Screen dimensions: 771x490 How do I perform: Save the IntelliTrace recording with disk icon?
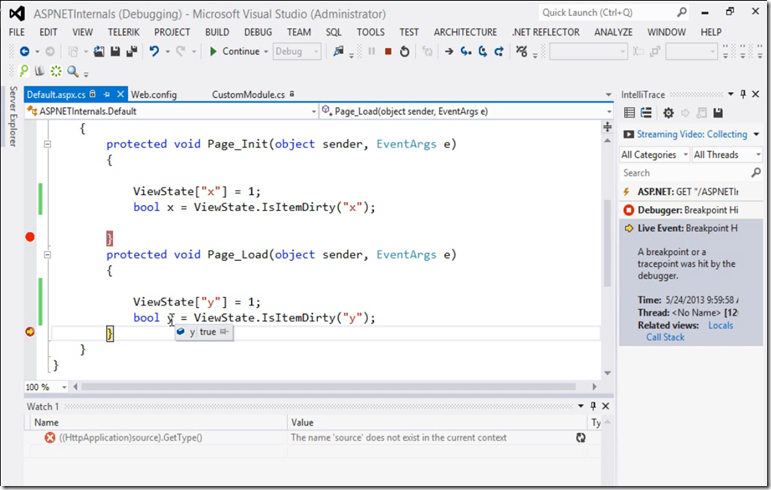[718, 113]
